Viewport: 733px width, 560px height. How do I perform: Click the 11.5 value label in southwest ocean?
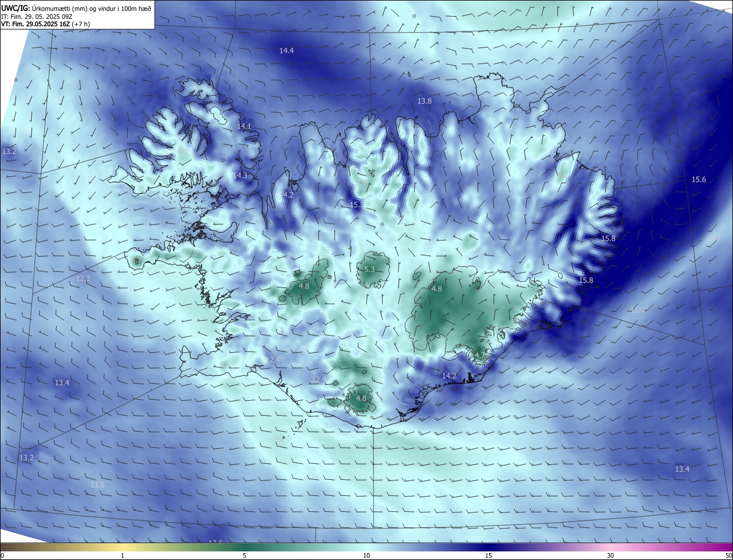pos(97,484)
